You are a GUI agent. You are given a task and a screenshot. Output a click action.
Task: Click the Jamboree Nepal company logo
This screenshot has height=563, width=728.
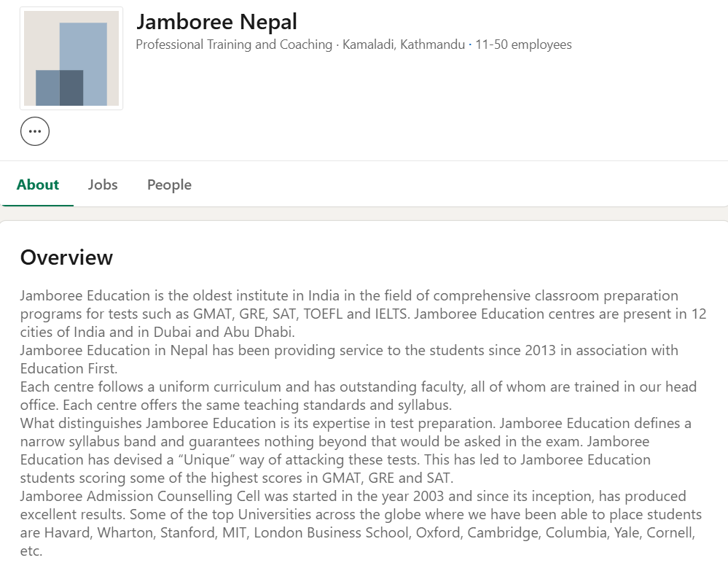click(x=71, y=58)
